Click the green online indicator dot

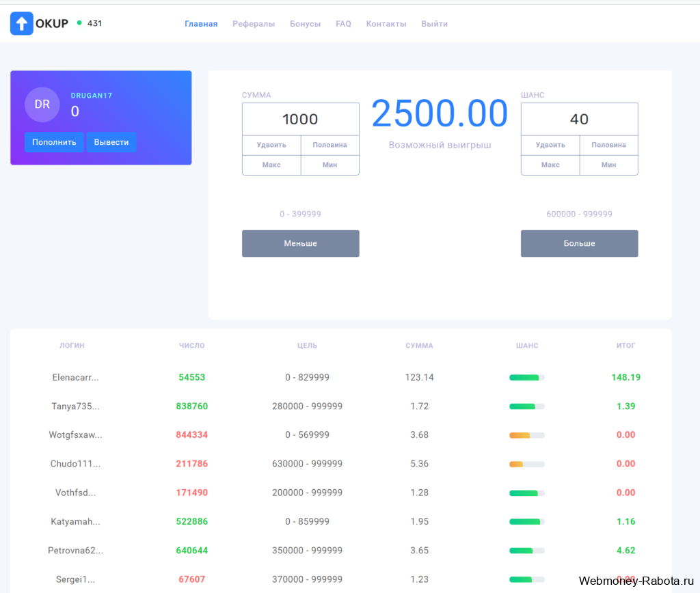tap(79, 23)
